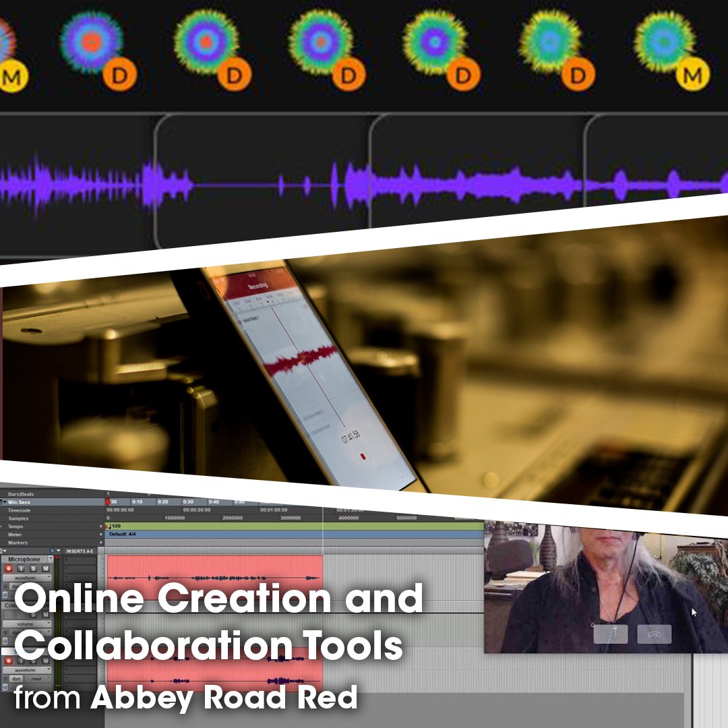The image size is (728, 728).
Task: Mute the bottom waveform track
Action: point(46,661)
